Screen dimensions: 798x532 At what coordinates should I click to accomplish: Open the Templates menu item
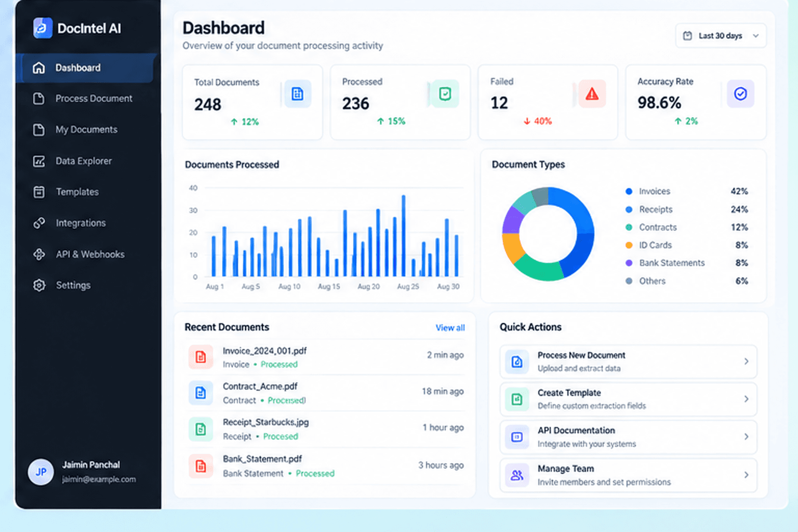[87, 192]
